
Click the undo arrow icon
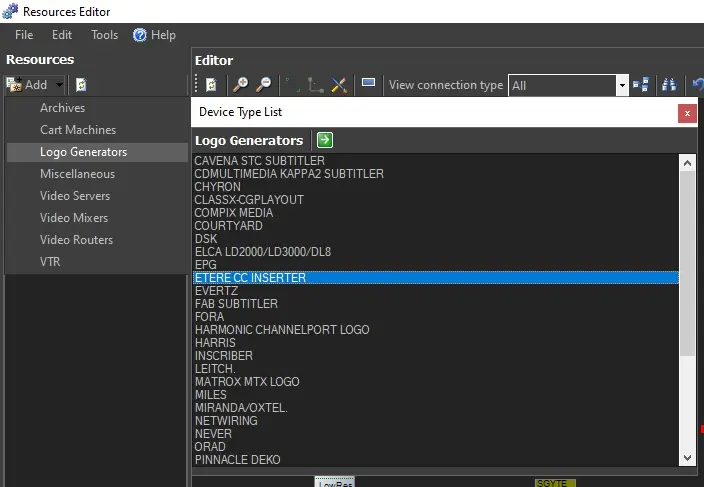coord(697,85)
